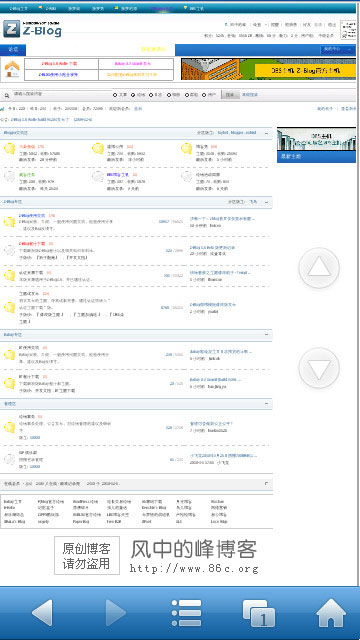Collapse the Z-Blog zone category section
Viewport: 360px width, 640px height.
267,202
